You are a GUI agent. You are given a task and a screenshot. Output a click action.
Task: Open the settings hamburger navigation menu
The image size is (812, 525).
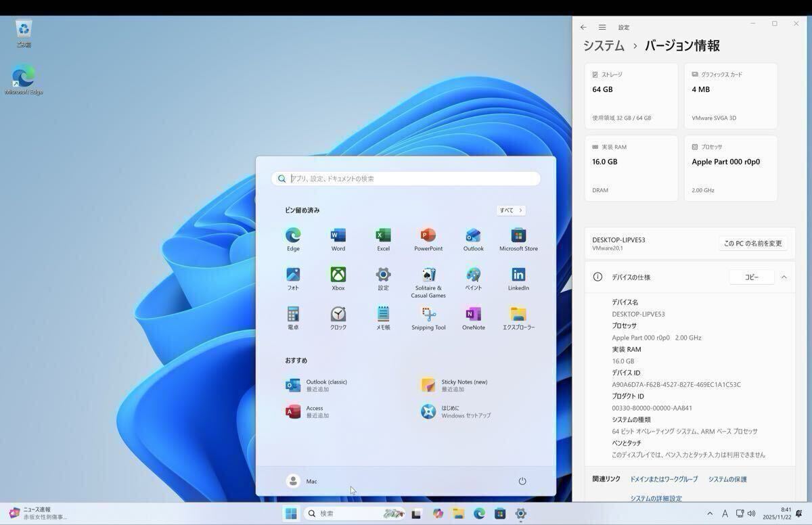pos(602,28)
